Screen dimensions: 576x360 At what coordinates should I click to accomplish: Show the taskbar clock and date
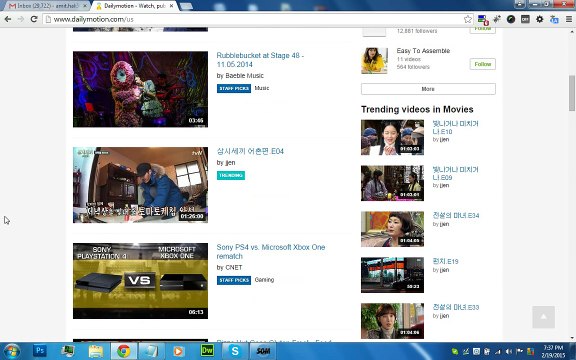[553, 351]
